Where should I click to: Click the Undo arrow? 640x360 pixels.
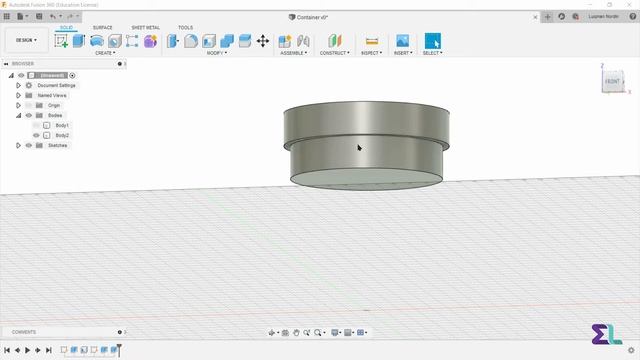[53, 16]
